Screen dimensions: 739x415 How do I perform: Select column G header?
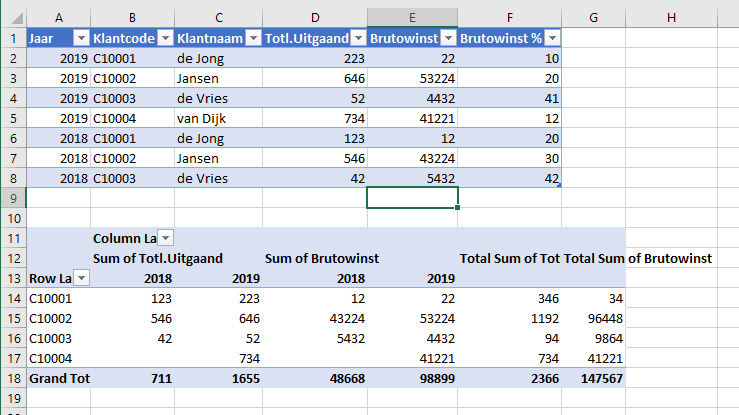593,18
